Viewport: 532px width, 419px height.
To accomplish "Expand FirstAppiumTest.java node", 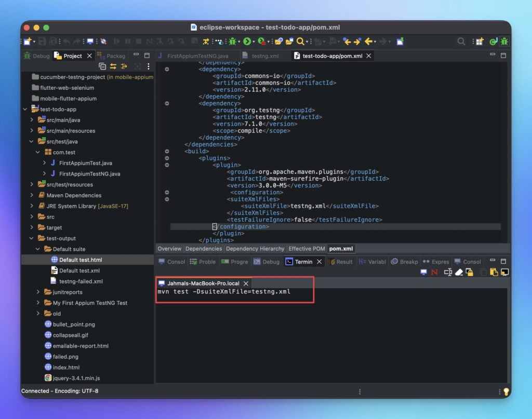I will coord(45,163).
